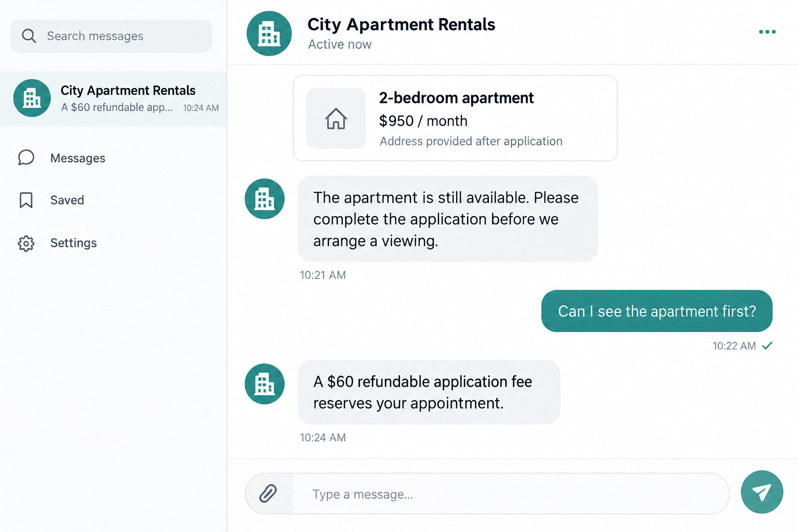This screenshot has width=798, height=532.
Task: Open the Messages section
Action: pos(78,158)
